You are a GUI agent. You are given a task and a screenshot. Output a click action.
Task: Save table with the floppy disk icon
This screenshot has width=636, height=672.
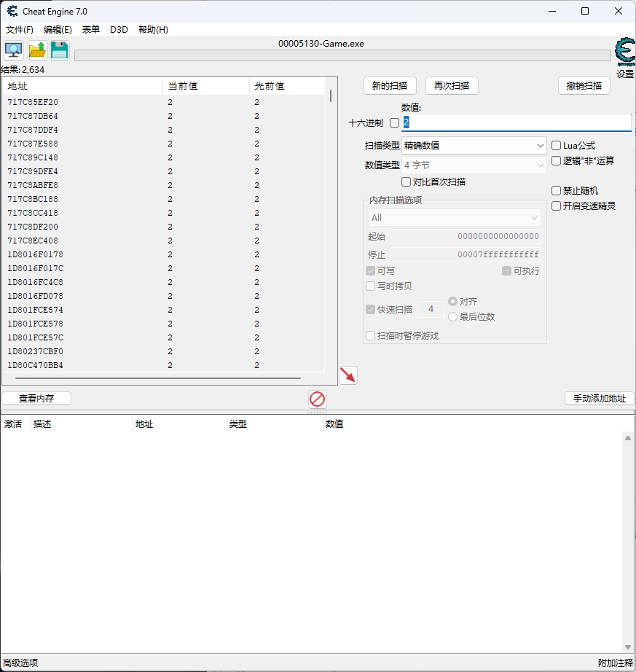click(x=60, y=50)
